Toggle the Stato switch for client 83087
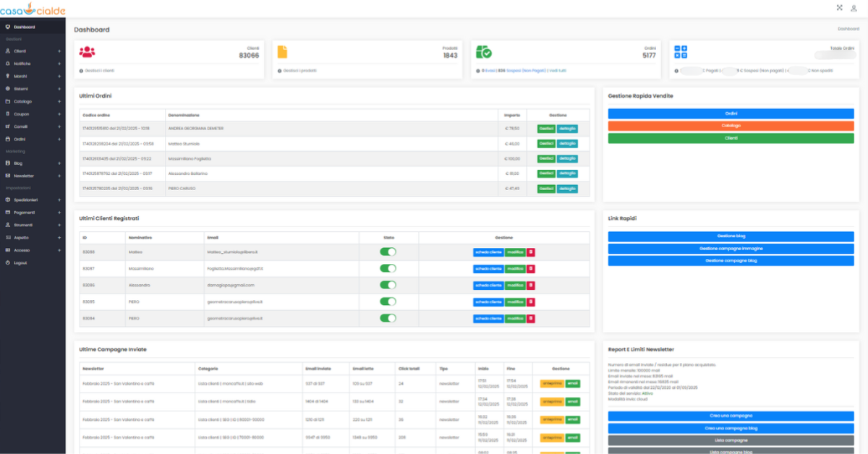Viewport: 868px width, 454px height. coord(388,268)
